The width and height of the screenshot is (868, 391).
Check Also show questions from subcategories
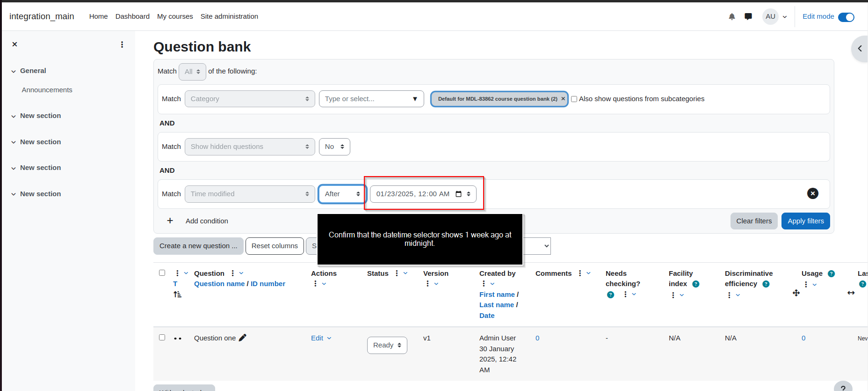coord(574,99)
